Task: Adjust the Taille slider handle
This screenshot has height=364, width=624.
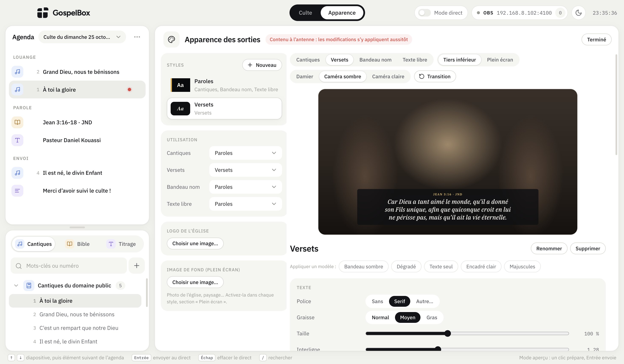Action: 447,334
